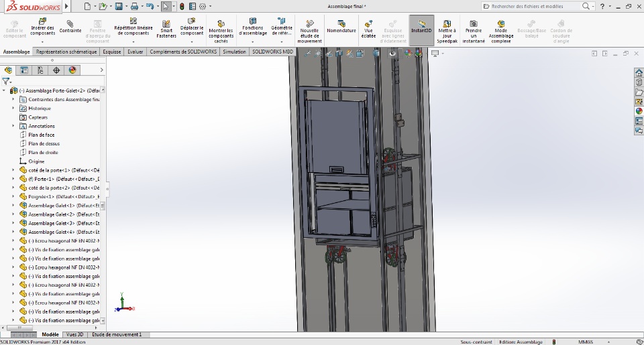This screenshot has height=345, width=644.
Task: Click the Save floppy disk icon
Action: pyautogui.click(x=119, y=7)
